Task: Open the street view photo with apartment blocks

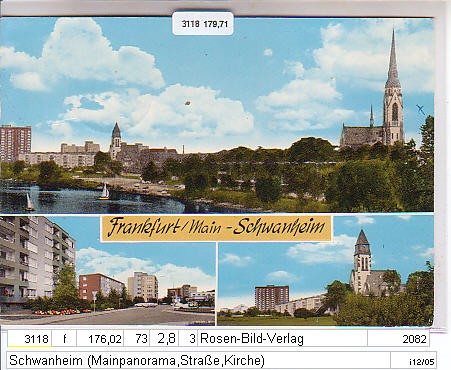Action: click(107, 271)
